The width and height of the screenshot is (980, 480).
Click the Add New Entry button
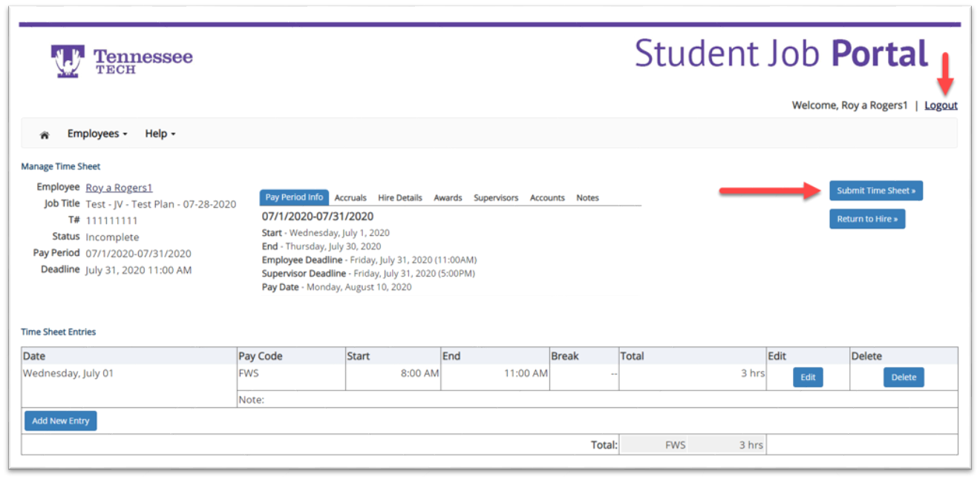(61, 421)
